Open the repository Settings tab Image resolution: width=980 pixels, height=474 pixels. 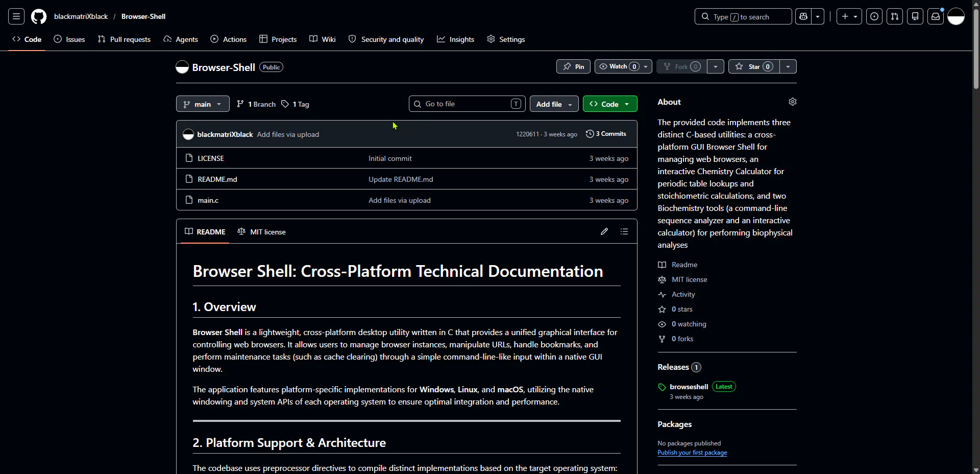click(506, 39)
